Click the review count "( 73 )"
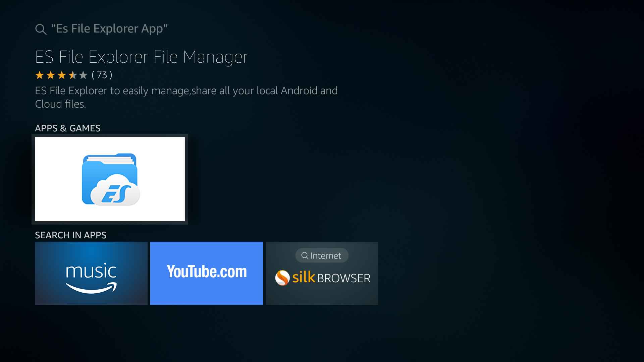 (x=102, y=75)
